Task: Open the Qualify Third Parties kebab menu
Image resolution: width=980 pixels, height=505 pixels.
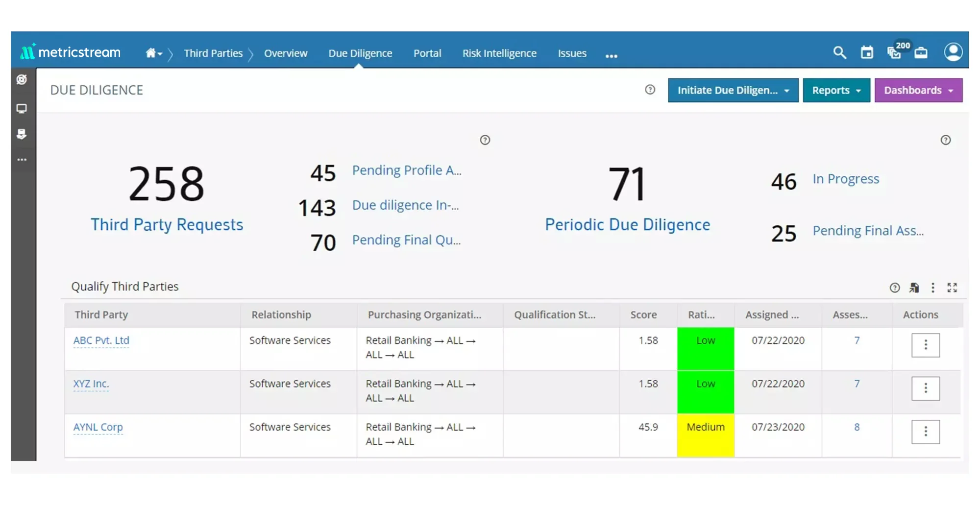Action: pos(933,288)
